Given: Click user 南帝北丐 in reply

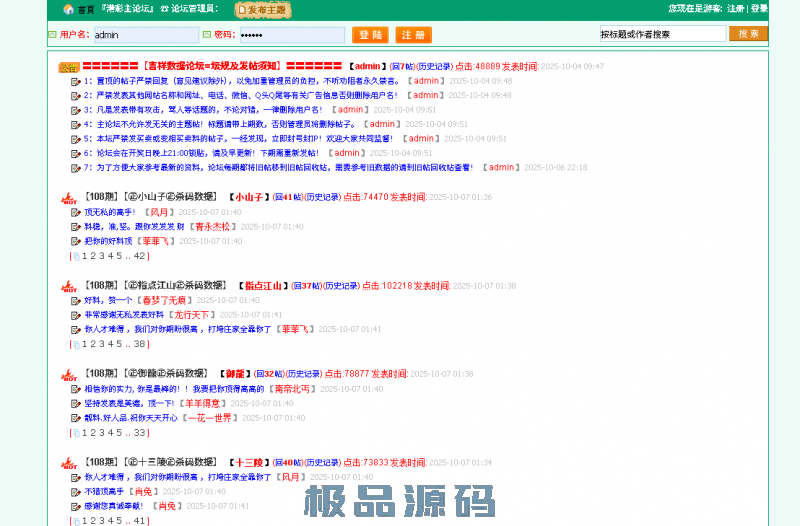Looking at the screenshot, I should (292, 389).
